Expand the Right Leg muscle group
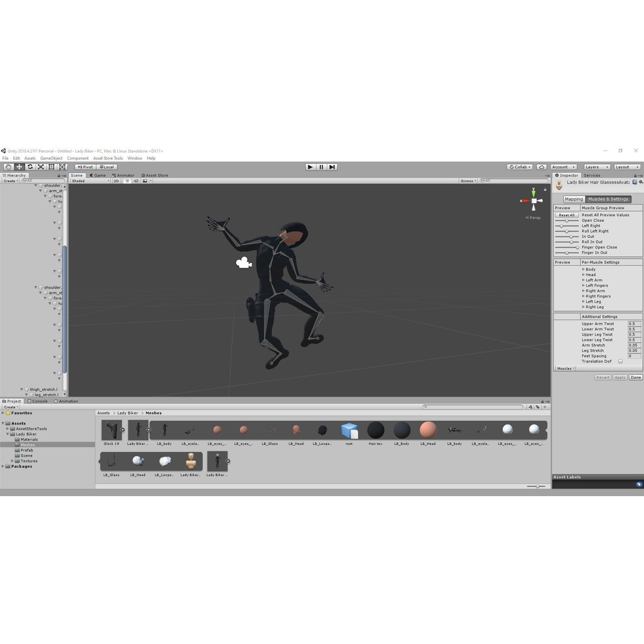The image size is (644, 644). point(583,307)
